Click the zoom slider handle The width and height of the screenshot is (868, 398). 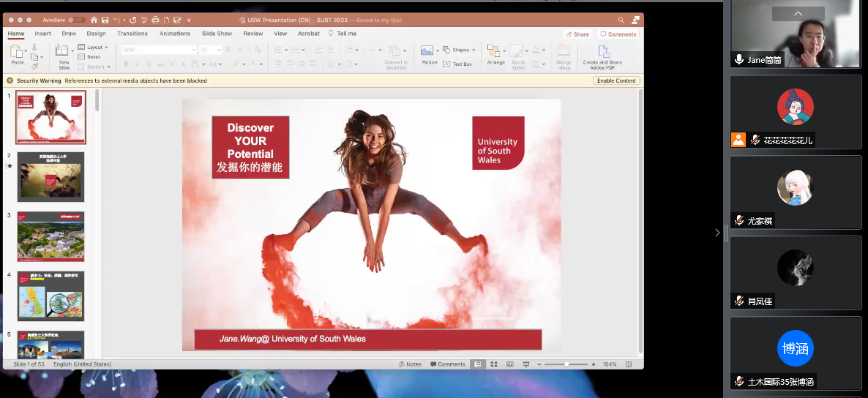tap(566, 364)
